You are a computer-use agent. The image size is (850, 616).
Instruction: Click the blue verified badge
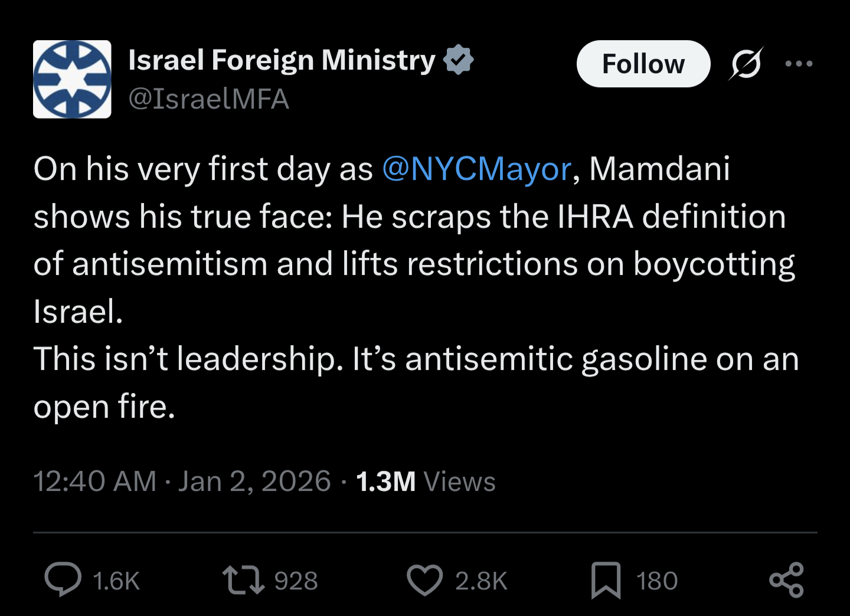459,60
